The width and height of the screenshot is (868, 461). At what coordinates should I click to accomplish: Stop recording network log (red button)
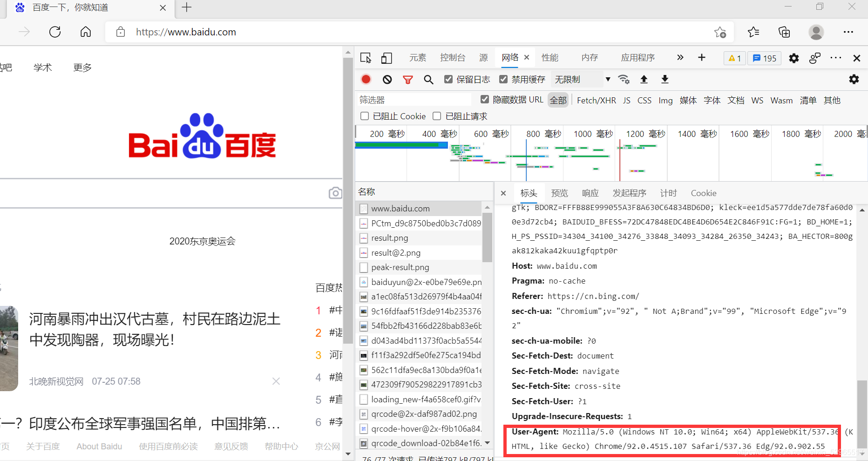(x=366, y=79)
